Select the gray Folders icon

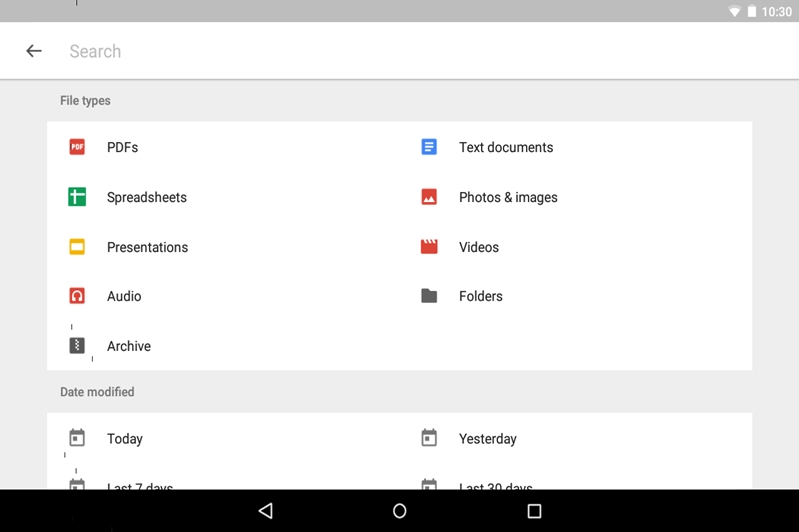click(x=429, y=296)
